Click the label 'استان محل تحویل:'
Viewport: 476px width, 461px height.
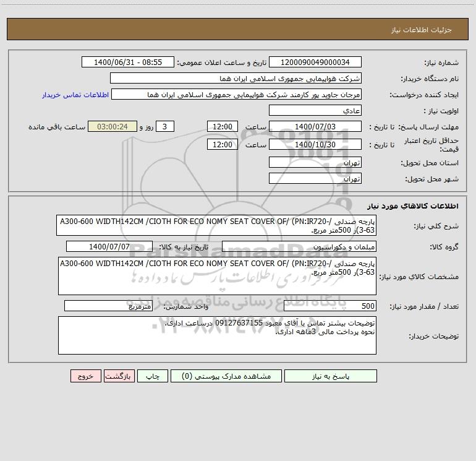(430, 163)
